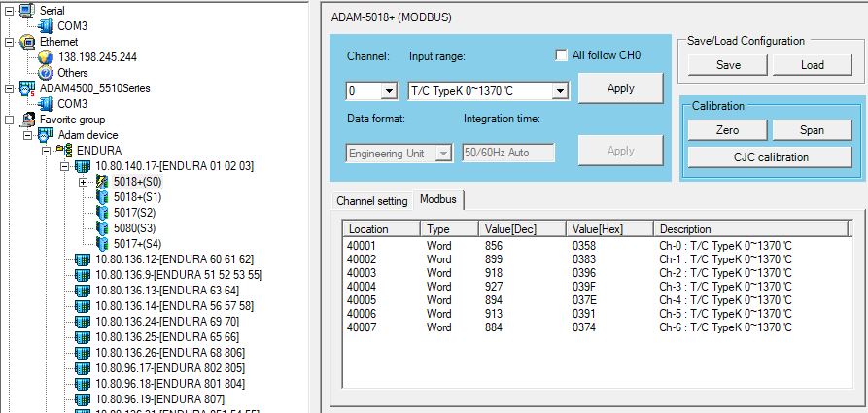This screenshot has height=413, width=868.
Task: Click the 10.80.96.17 device icon
Action: pyautogui.click(x=83, y=367)
